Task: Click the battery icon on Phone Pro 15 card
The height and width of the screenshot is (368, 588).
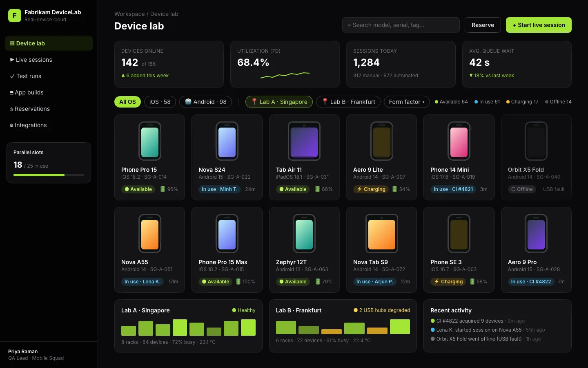Action: pyautogui.click(x=163, y=189)
